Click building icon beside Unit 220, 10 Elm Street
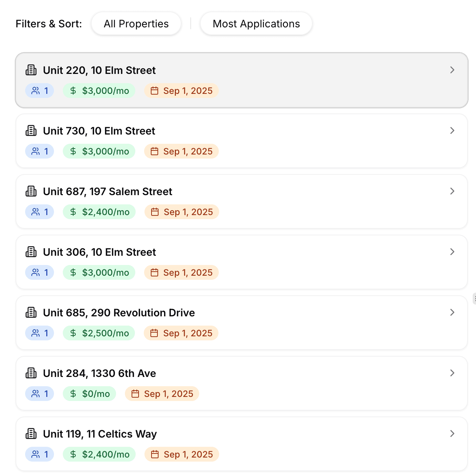This screenshot has height=476, width=476. tap(31, 70)
